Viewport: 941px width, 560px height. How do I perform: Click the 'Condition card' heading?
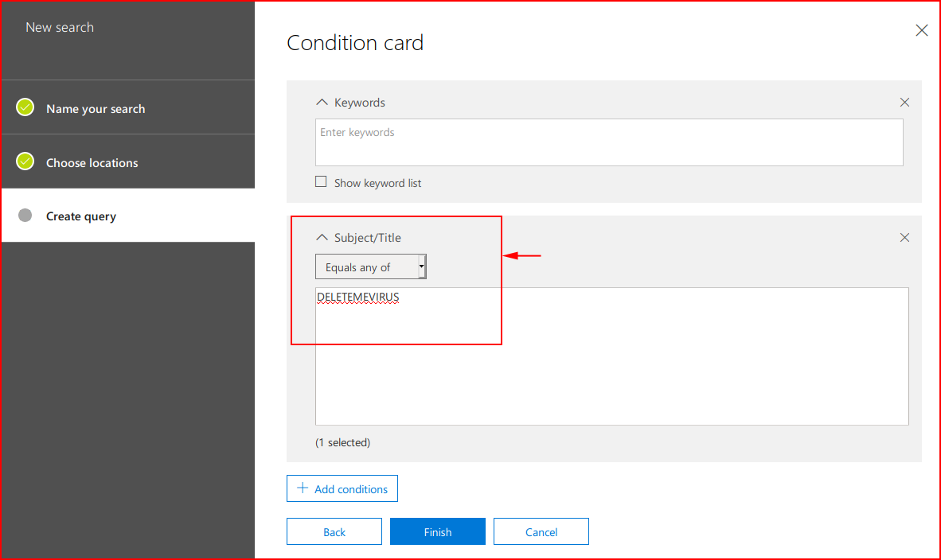pyautogui.click(x=355, y=43)
